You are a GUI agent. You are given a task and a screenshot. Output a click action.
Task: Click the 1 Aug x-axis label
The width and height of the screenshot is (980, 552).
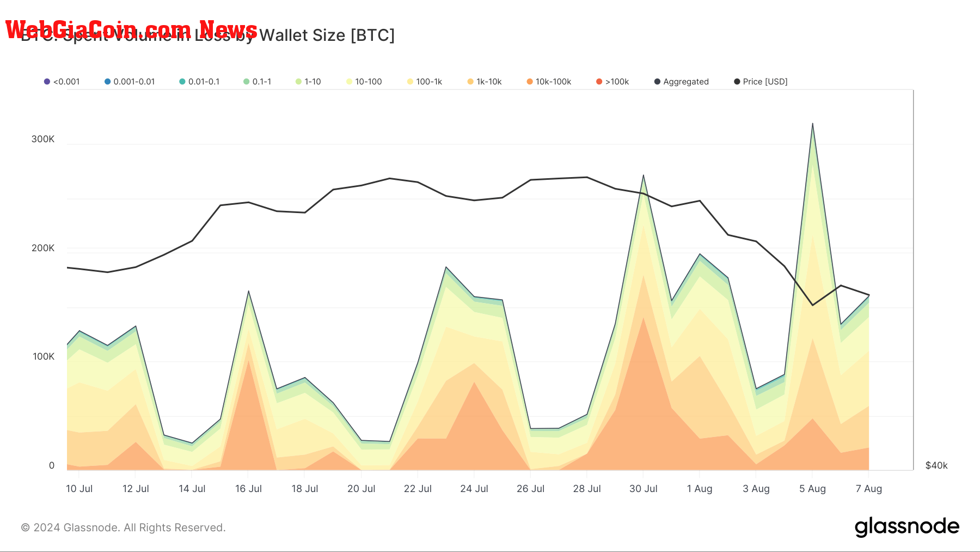pos(700,489)
